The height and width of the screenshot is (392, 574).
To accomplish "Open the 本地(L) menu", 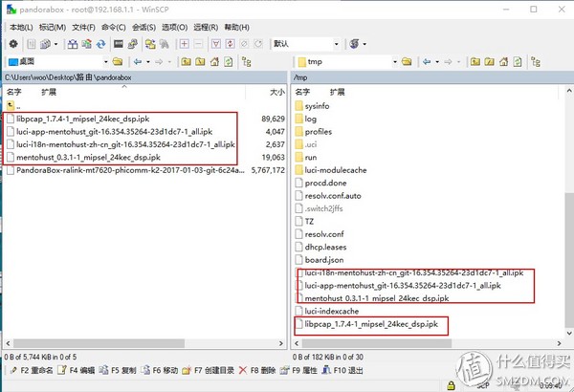I will pyautogui.click(x=21, y=28).
